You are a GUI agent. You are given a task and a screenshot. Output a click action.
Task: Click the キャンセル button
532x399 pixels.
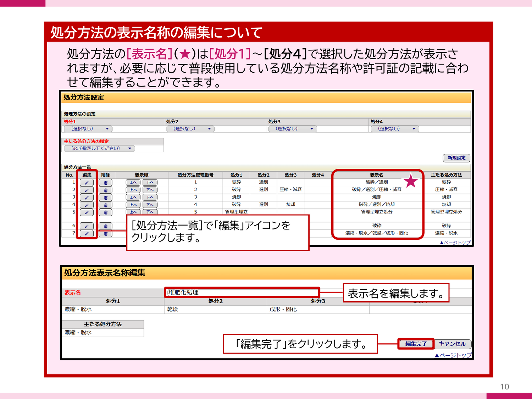tap(452, 344)
